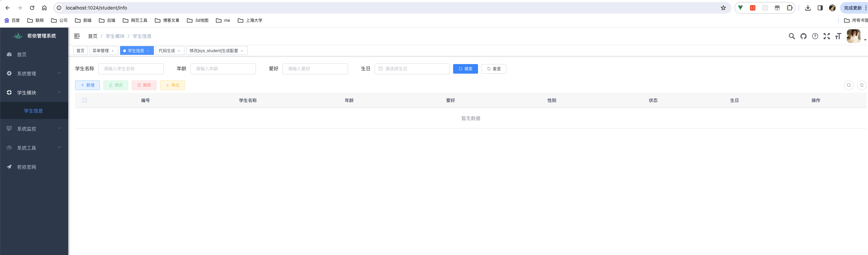868x255 pixels.
Task: Expand the dropdown caret beside the avatar
Action: click(x=865, y=40)
